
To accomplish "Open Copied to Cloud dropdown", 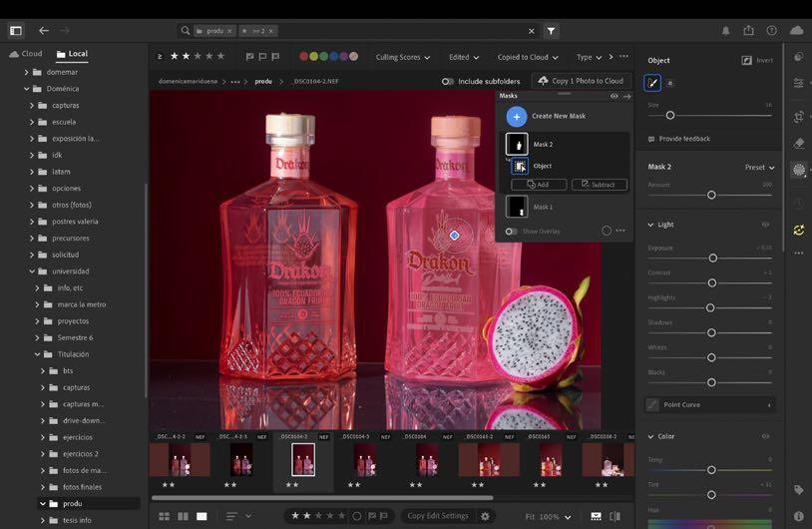I will coord(528,57).
